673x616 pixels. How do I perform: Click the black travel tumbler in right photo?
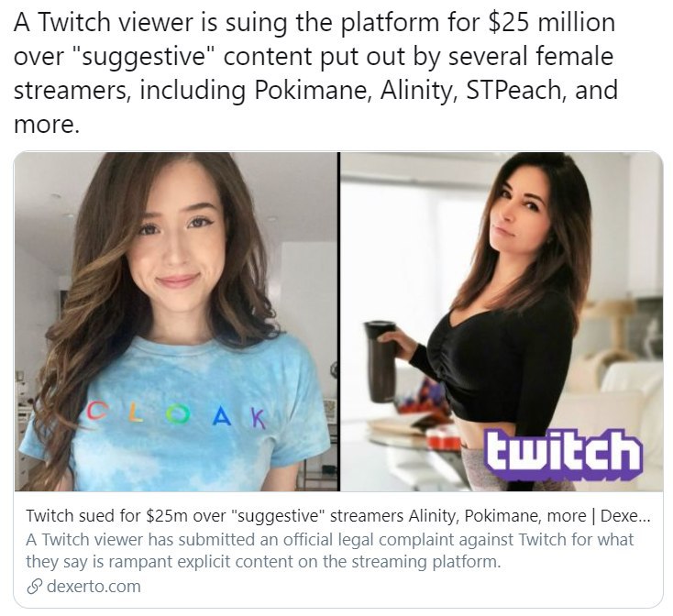pyautogui.click(x=380, y=361)
